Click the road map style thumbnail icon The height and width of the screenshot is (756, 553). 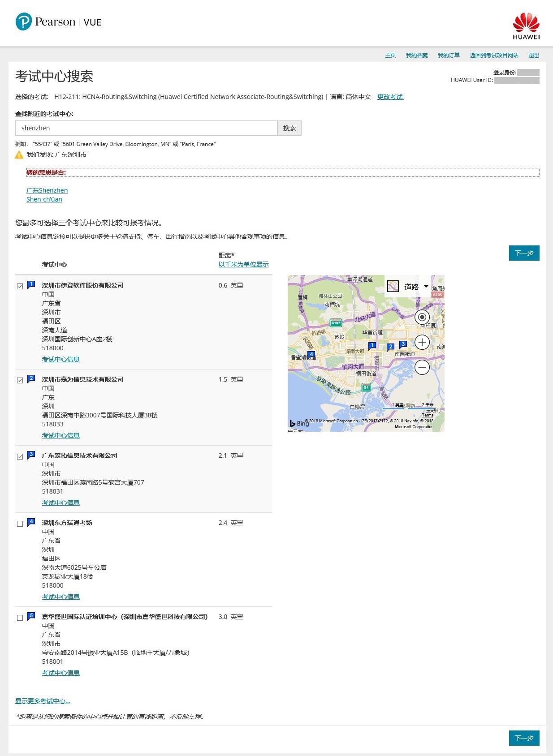(393, 286)
